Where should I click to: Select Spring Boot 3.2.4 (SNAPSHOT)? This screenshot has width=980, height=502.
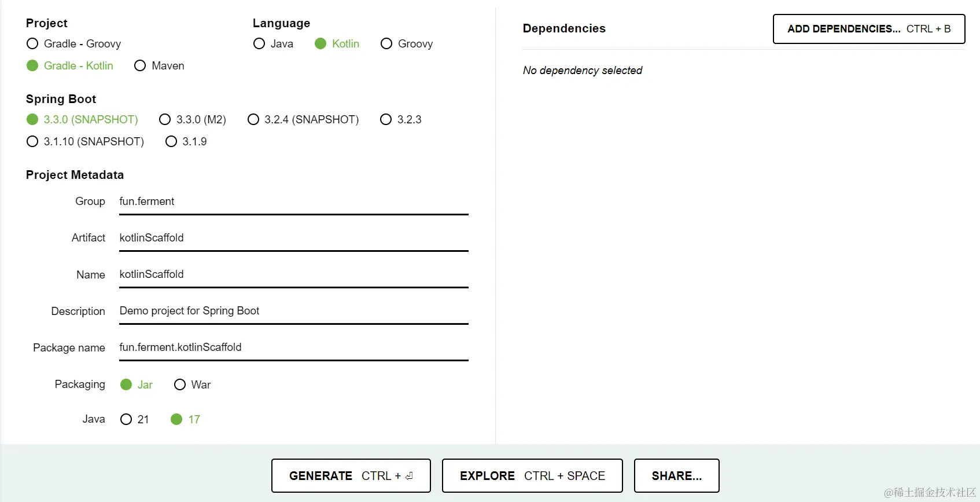pos(303,120)
